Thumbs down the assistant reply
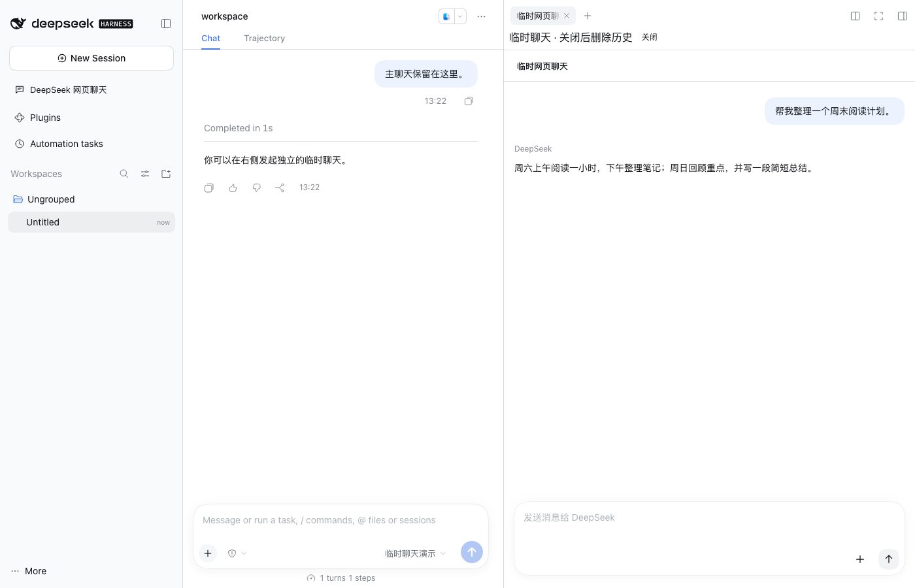 pyautogui.click(x=256, y=188)
